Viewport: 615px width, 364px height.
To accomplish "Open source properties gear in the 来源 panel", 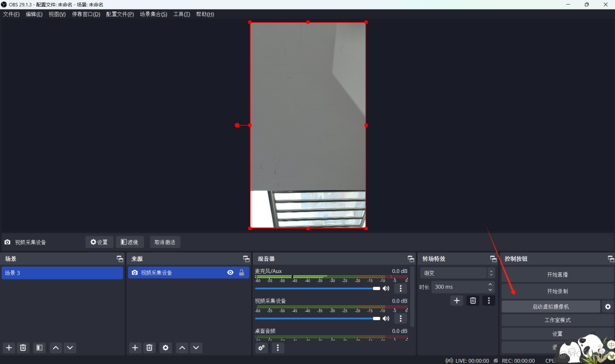I will click(x=165, y=348).
